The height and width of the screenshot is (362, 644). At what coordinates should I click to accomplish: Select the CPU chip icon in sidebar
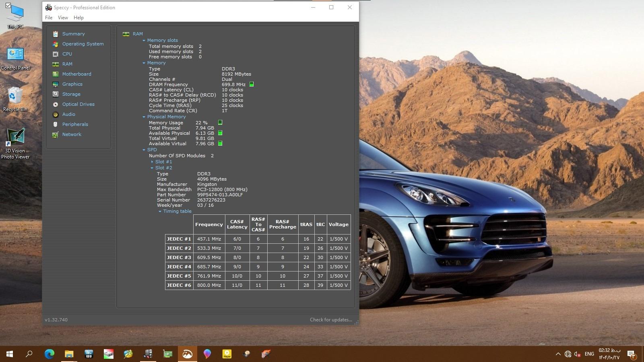click(56, 54)
